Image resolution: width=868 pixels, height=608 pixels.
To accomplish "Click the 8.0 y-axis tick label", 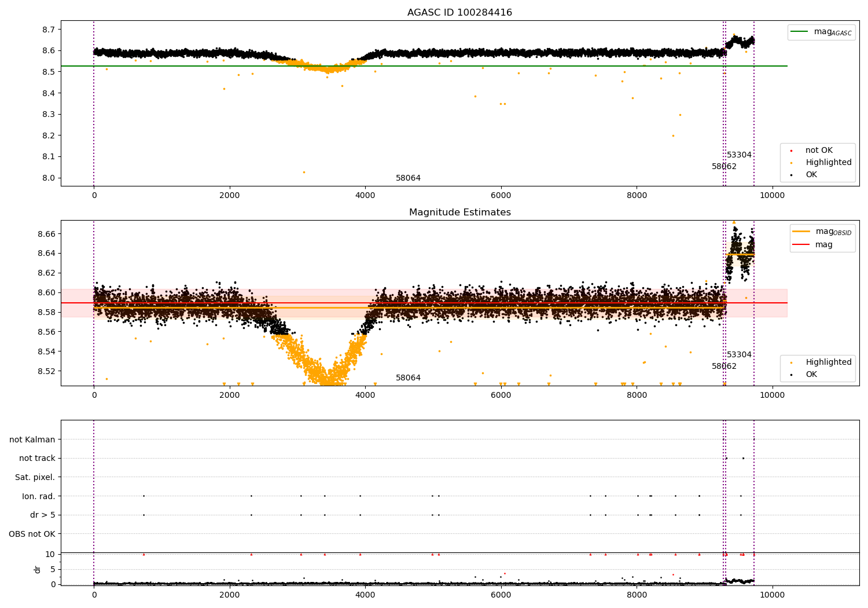I will pyautogui.click(x=49, y=178).
